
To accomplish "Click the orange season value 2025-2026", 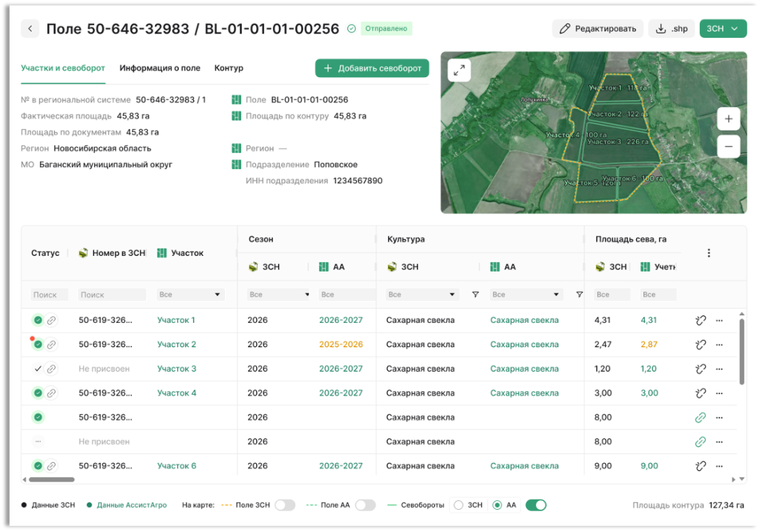I will point(341,344).
